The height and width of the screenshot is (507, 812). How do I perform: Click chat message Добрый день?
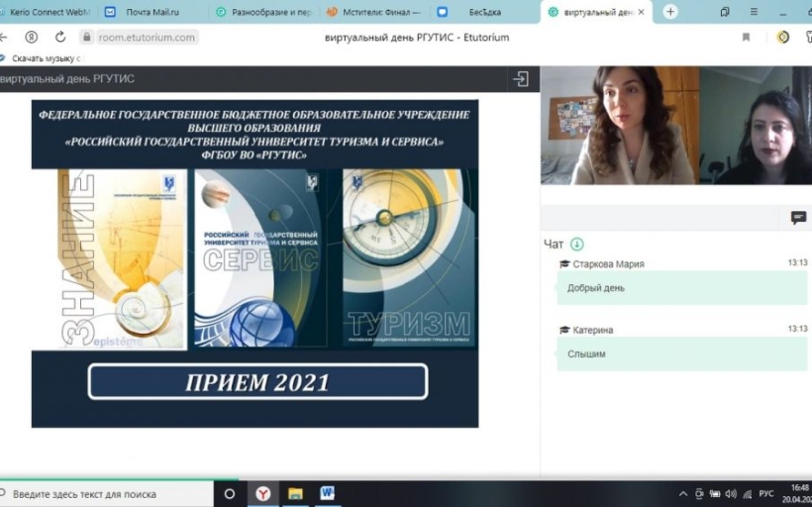tap(682, 288)
